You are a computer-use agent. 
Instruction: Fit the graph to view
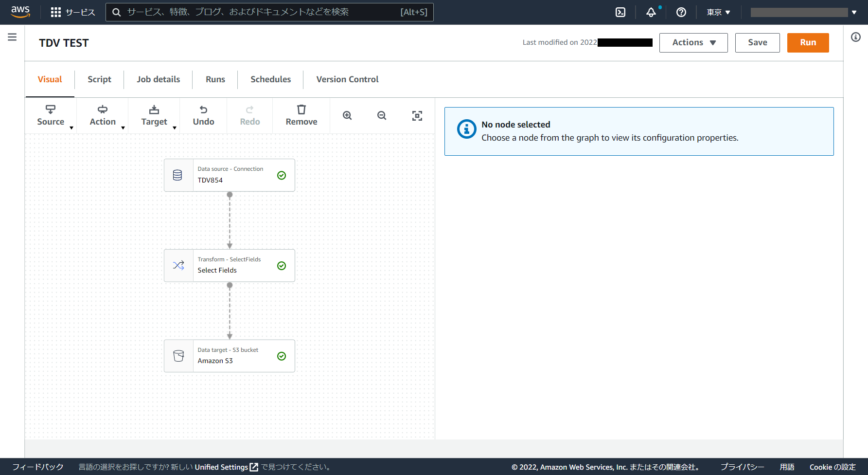click(x=417, y=116)
